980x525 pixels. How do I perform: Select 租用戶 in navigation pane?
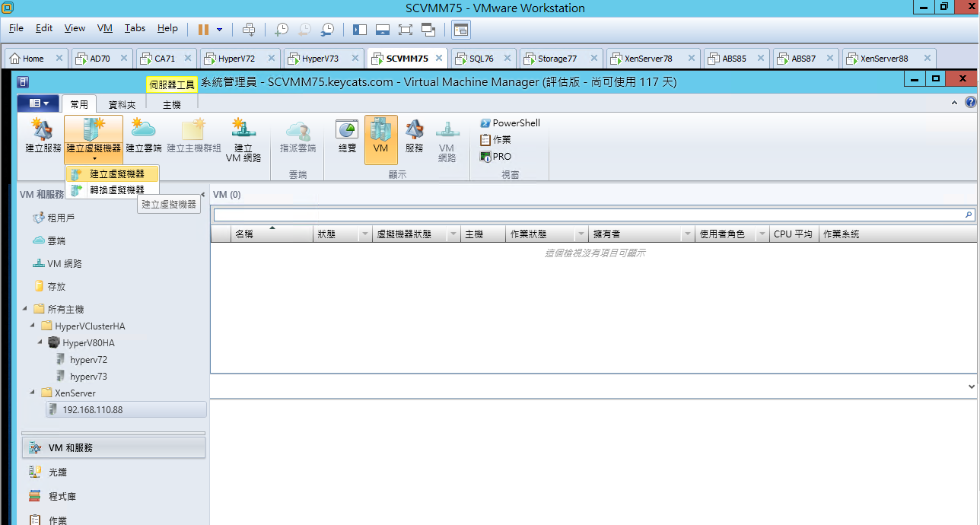(x=52, y=218)
